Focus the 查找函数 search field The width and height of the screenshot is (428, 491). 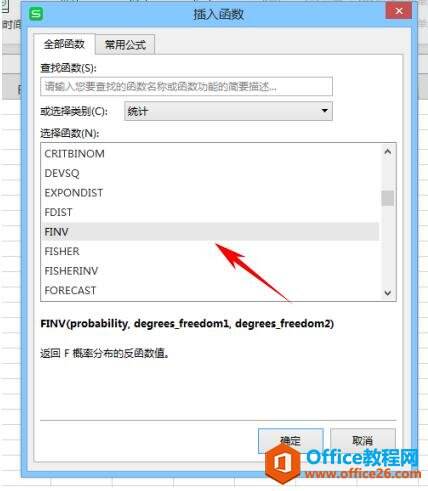point(186,87)
